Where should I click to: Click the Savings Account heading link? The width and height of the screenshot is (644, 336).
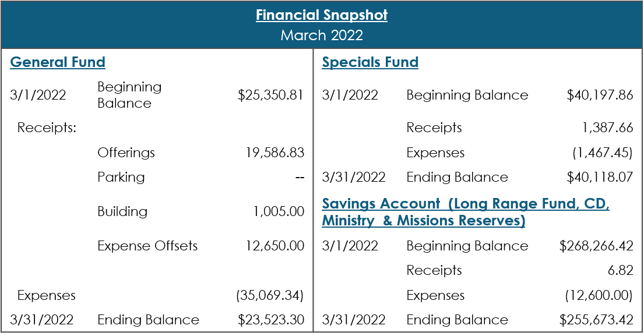point(465,213)
